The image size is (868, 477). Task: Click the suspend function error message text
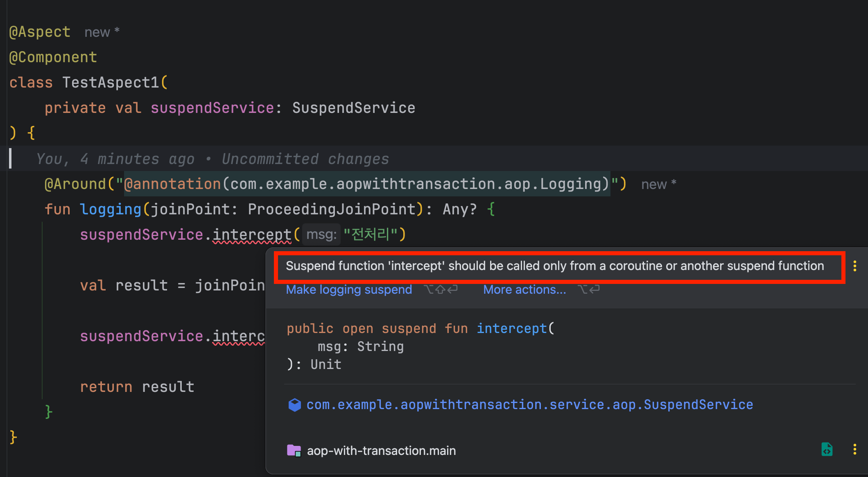click(x=555, y=266)
